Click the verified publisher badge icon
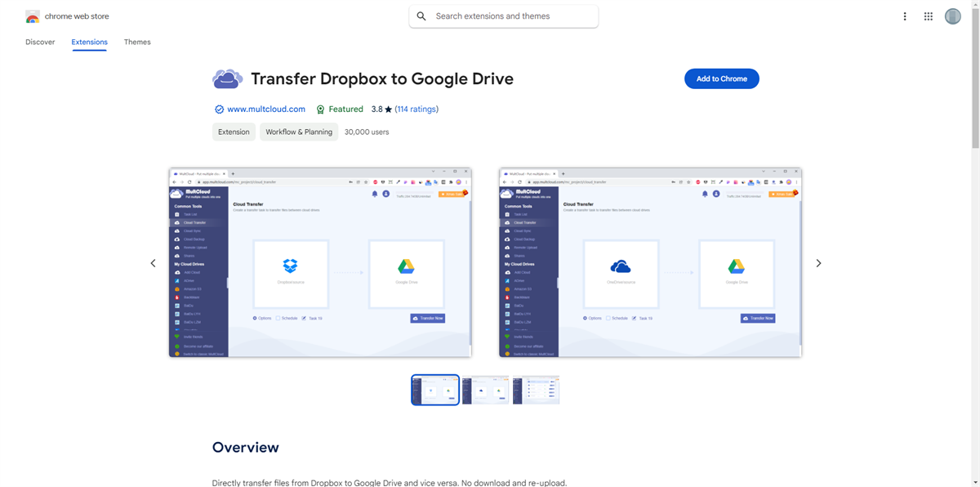 (x=219, y=109)
